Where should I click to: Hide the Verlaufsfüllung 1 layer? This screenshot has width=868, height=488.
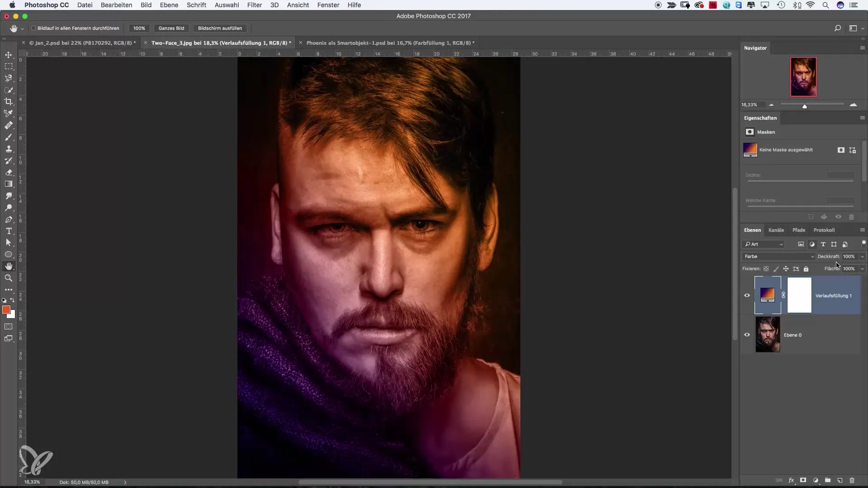point(747,296)
